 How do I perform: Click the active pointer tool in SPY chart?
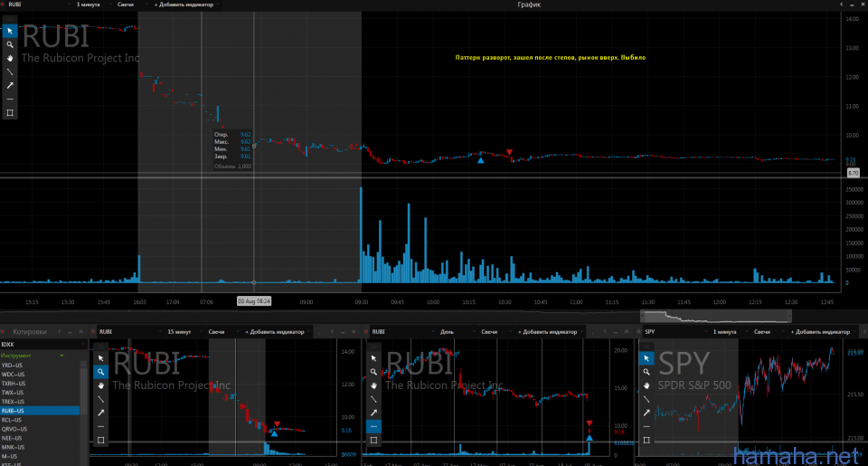pyautogui.click(x=646, y=358)
